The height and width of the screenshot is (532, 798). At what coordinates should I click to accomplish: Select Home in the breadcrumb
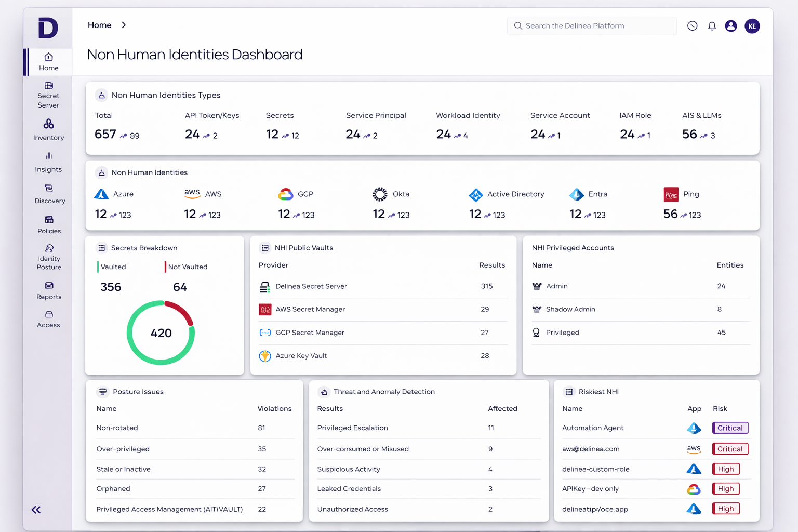(x=99, y=24)
